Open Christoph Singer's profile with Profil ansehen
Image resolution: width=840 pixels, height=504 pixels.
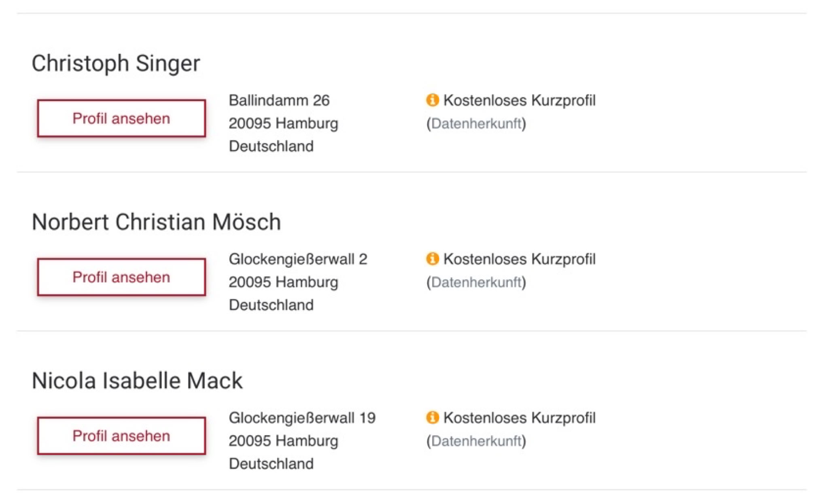pyautogui.click(x=121, y=119)
